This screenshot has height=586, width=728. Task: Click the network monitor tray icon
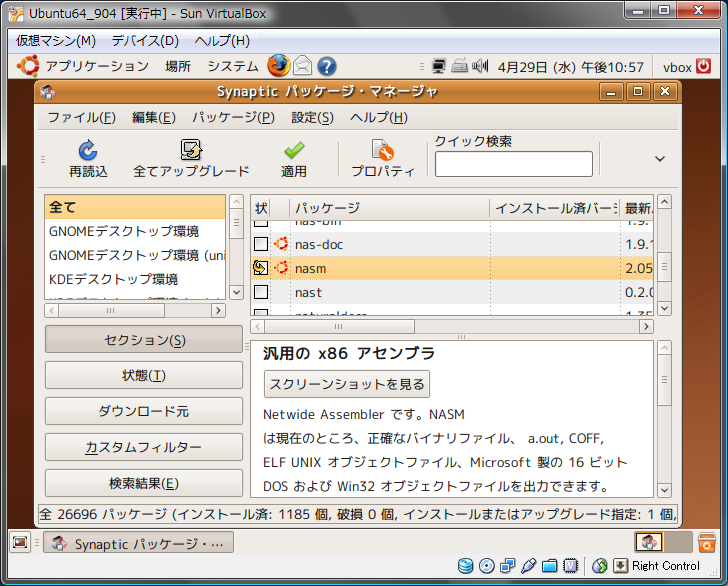tap(438, 66)
